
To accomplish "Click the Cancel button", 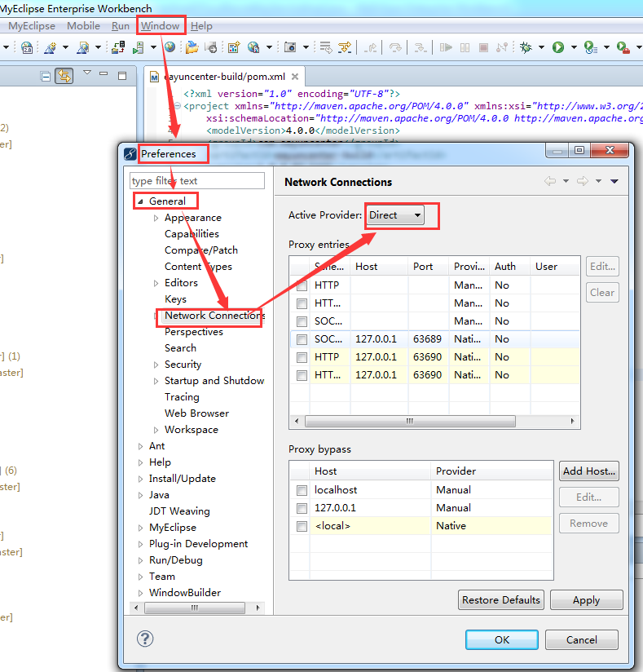I will coord(581,640).
